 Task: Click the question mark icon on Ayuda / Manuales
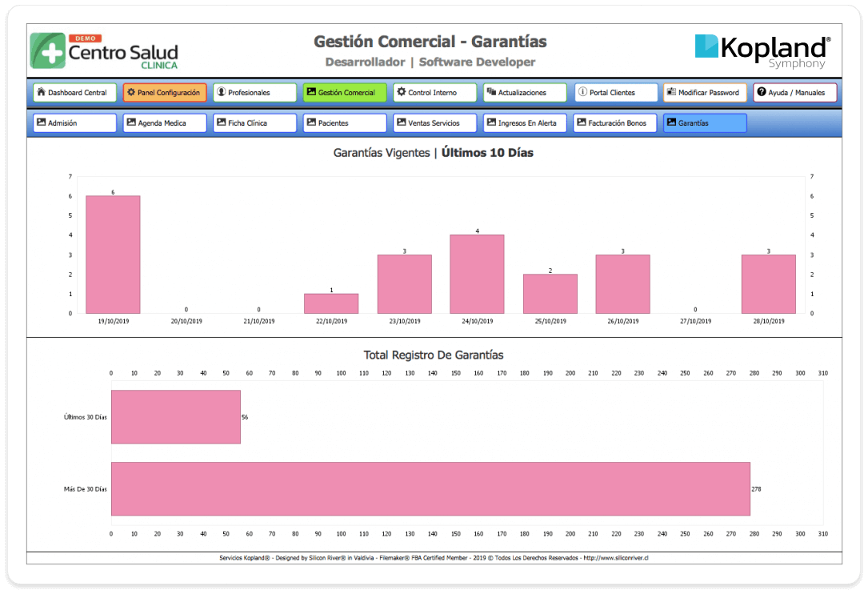[762, 92]
